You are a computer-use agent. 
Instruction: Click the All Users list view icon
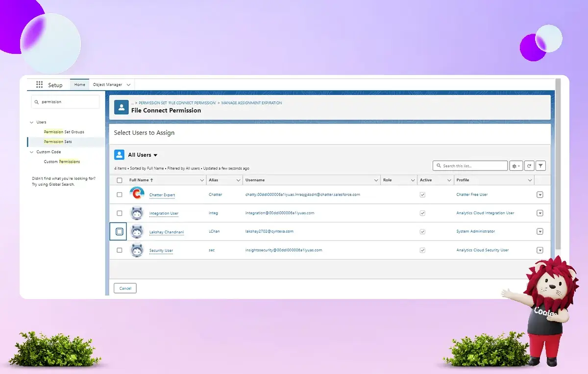click(x=119, y=155)
